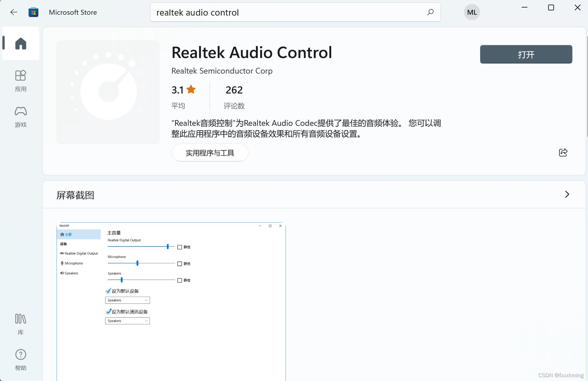Click the share icon on app page
Viewport: 588px width, 381px height.
click(563, 152)
